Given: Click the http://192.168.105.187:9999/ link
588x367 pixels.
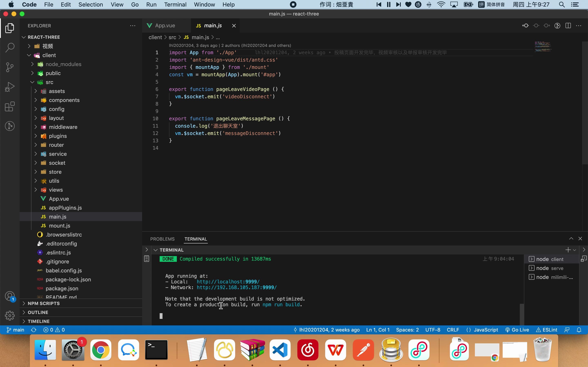Looking at the screenshot, I should pyautogui.click(x=236, y=287).
